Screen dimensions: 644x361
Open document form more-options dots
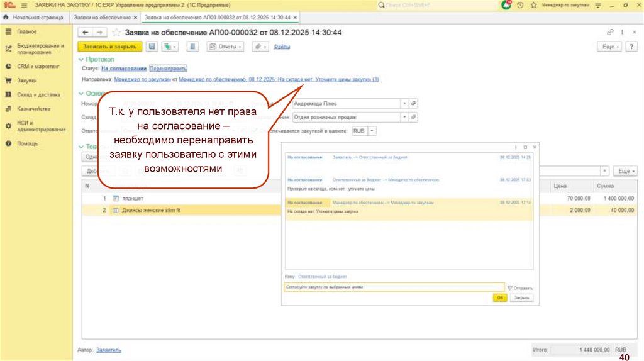tap(622, 32)
